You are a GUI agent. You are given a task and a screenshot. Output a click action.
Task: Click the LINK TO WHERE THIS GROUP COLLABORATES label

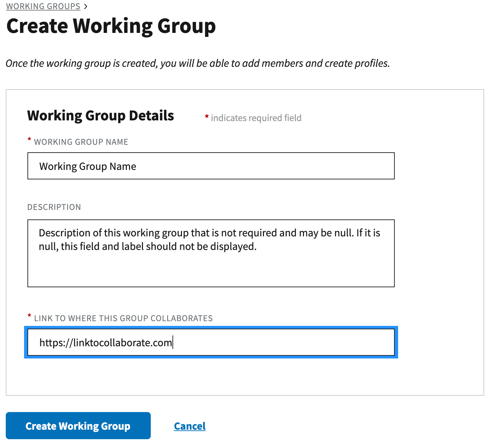pyautogui.click(x=123, y=318)
